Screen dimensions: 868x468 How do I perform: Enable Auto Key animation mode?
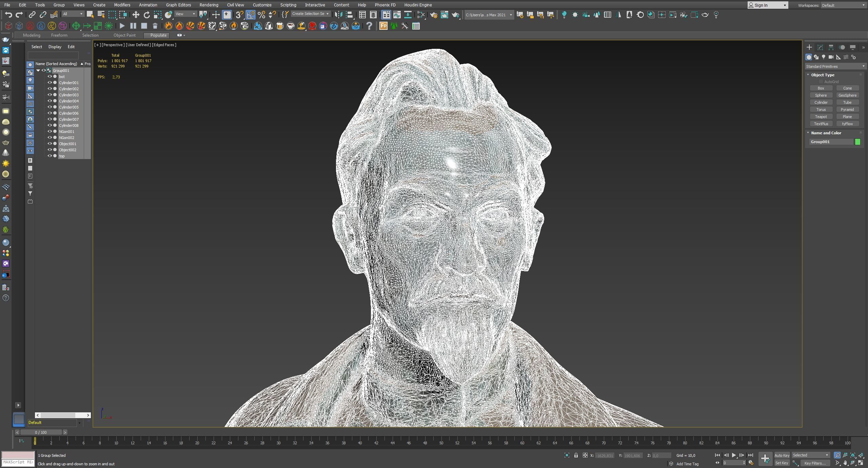[782, 455]
